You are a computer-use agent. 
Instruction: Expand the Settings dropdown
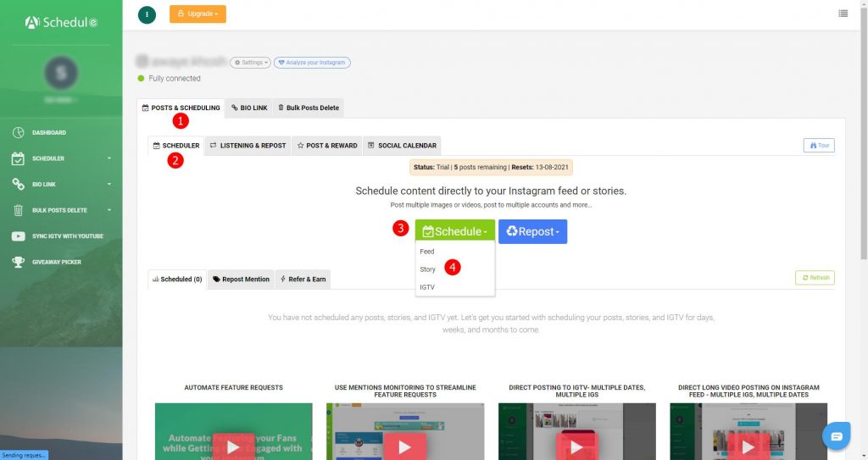click(x=250, y=63)
